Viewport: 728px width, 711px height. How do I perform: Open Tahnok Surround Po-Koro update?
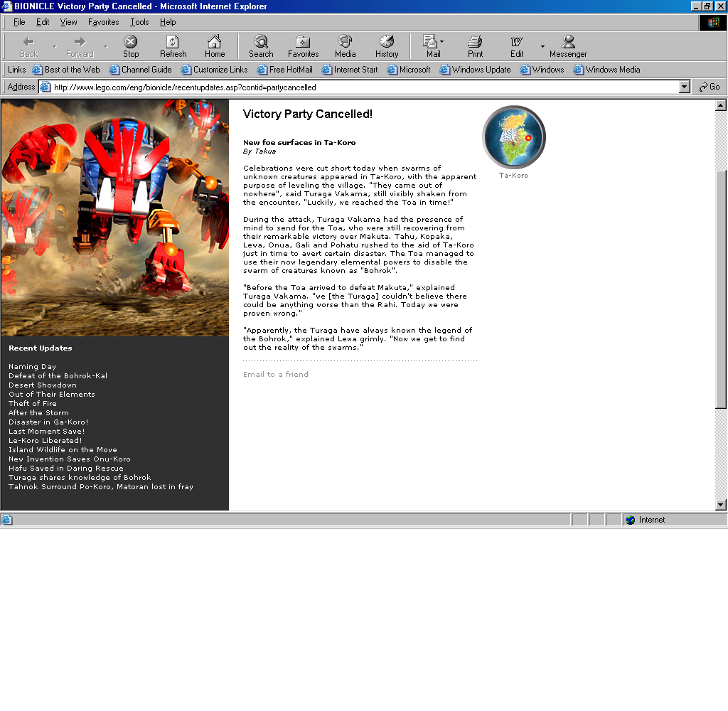click(101, 487)
